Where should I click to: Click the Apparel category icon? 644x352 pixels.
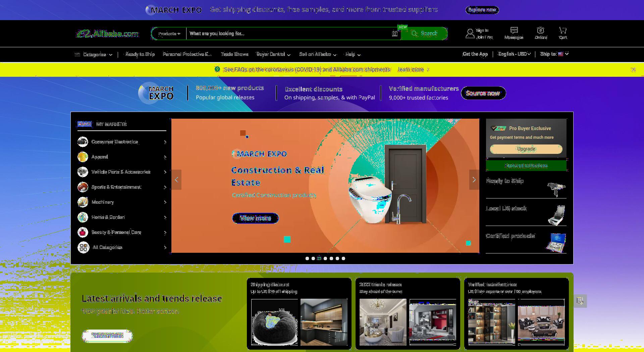pos(83,157)
